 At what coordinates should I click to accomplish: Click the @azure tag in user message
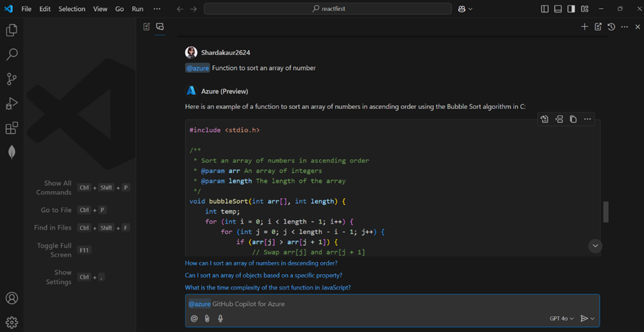(x=197, y=69)
